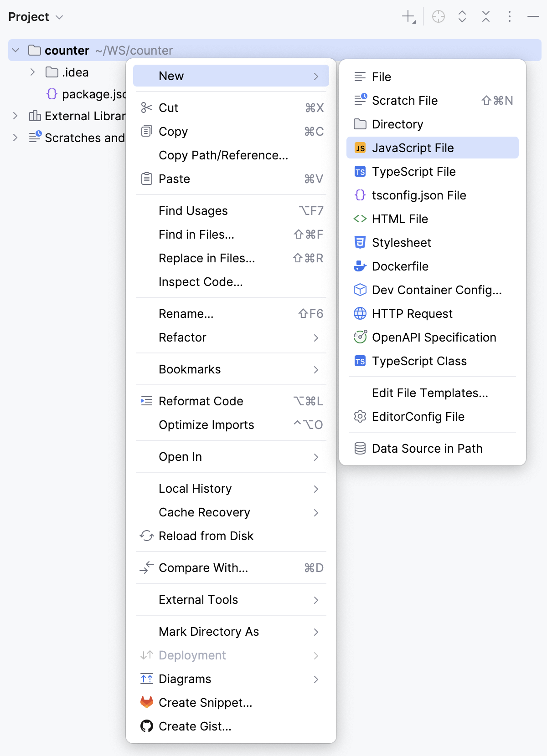Click the JS icon of JavaScript File
Image resolution: width=547 pixels, height=756 pixels.
pos(360,148)
